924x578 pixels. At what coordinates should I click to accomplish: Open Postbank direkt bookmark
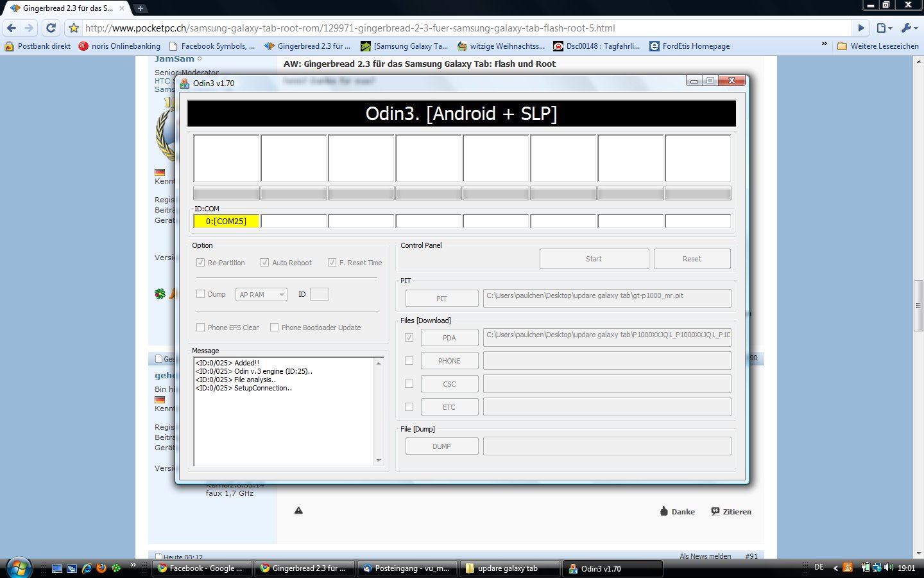click(x=38, y=46)
